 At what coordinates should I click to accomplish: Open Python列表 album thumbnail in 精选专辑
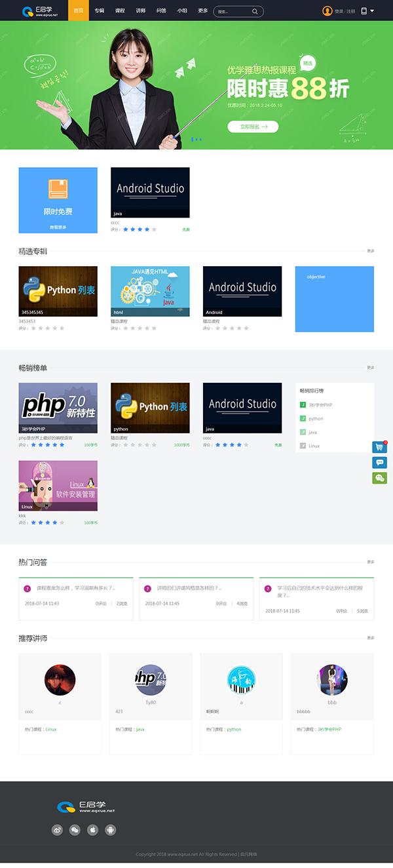coord(58,291)
